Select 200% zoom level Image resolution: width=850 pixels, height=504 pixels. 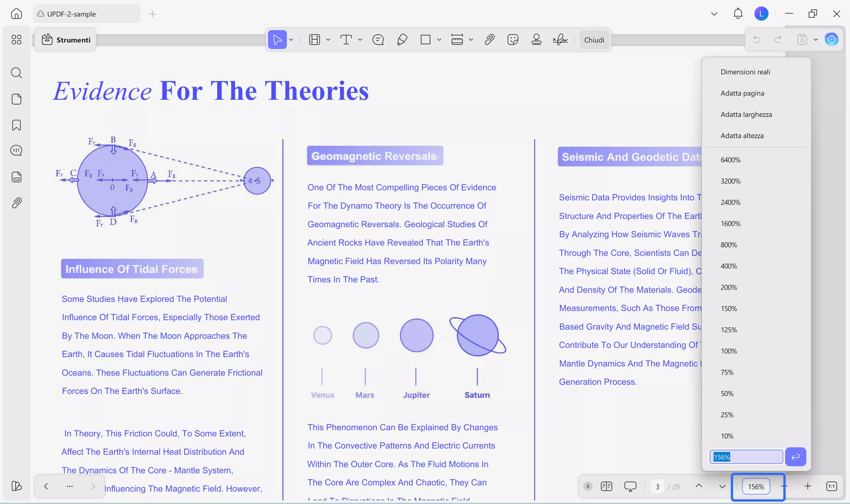click(729, 287)
